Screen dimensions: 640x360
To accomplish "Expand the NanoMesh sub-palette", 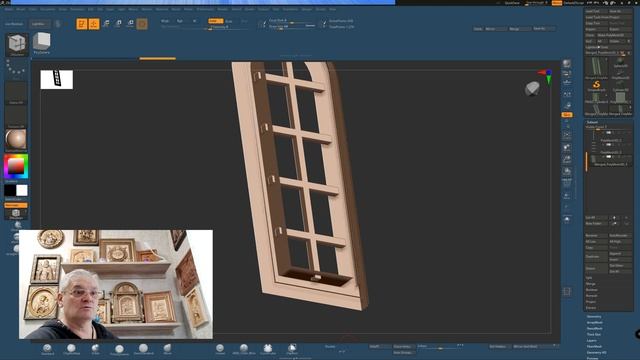I will (x=594, y=328).
